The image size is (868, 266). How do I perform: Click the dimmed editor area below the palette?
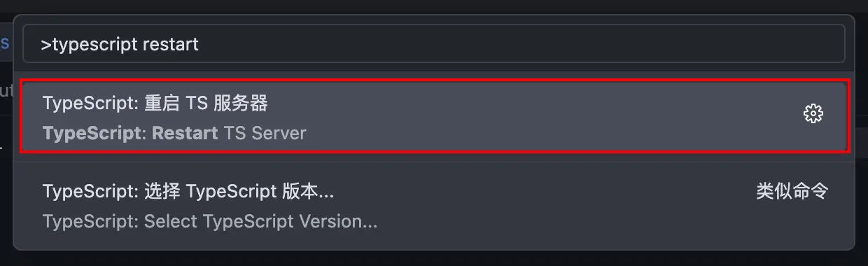click(434, 258)
